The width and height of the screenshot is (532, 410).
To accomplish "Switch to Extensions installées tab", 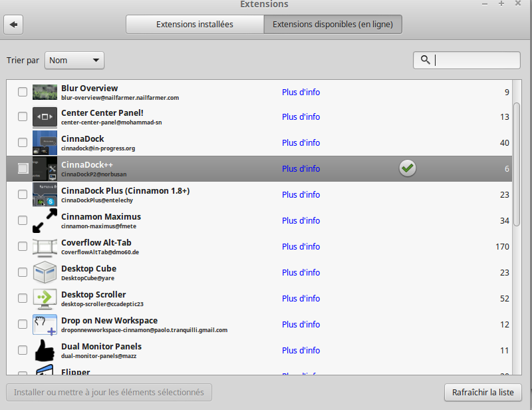I will click(x=195, y=25).
